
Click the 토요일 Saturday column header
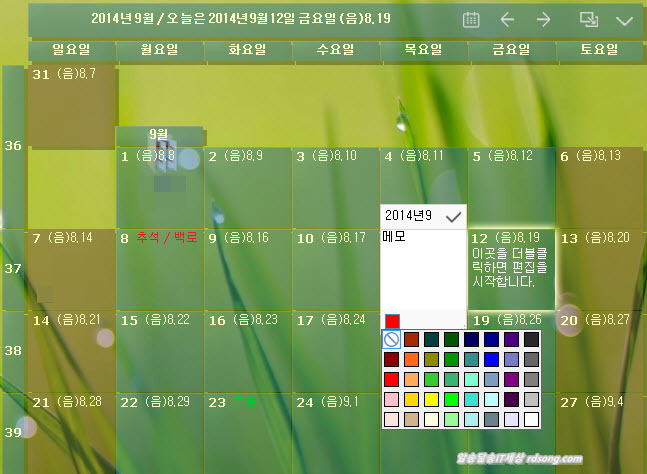[x=599, y=50]
